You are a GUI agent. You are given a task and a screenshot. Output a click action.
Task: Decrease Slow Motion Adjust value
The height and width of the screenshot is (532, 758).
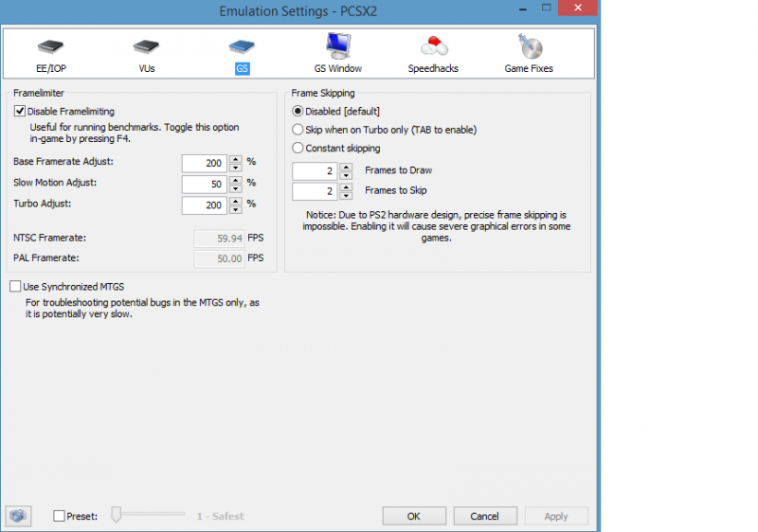(235, 188)
